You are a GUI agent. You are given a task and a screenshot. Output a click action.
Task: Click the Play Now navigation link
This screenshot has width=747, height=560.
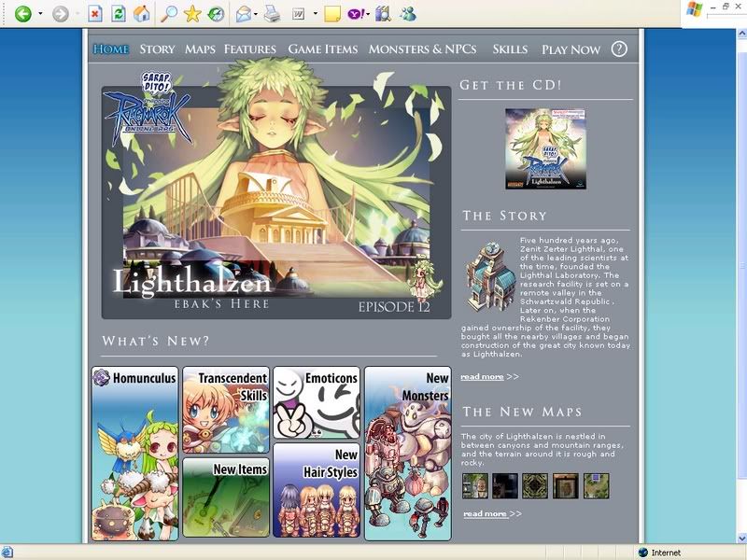pyautogui.click(x=571, y=49)
